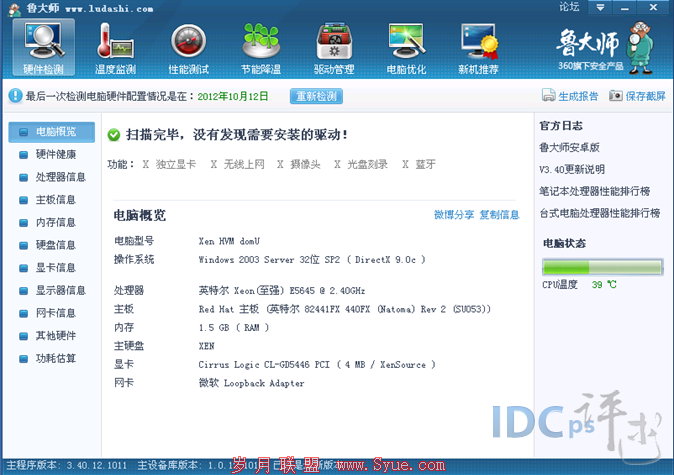Click XEN main disk value
674x475 pixels.
206,346
